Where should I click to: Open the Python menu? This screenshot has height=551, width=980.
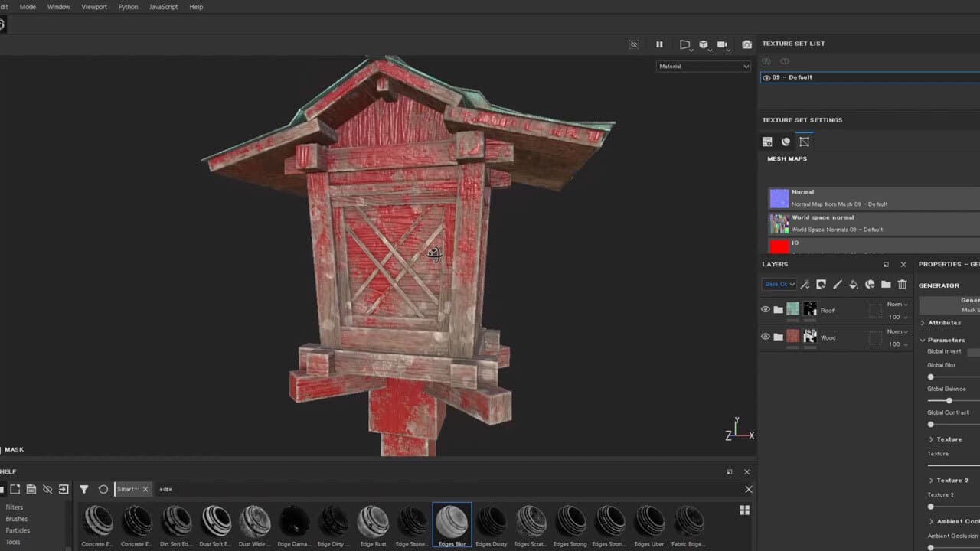[x=127, y=6]
